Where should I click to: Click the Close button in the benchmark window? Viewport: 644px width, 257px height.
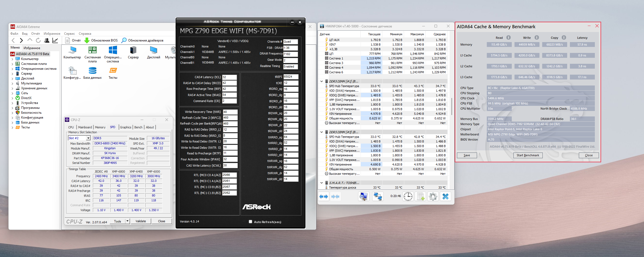click(x=589, y=155)
